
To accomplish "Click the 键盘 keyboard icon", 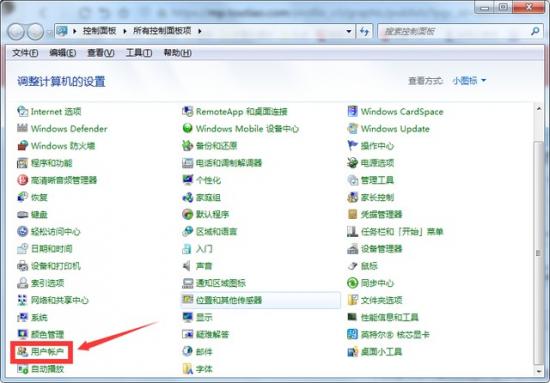I will [22, 214].
